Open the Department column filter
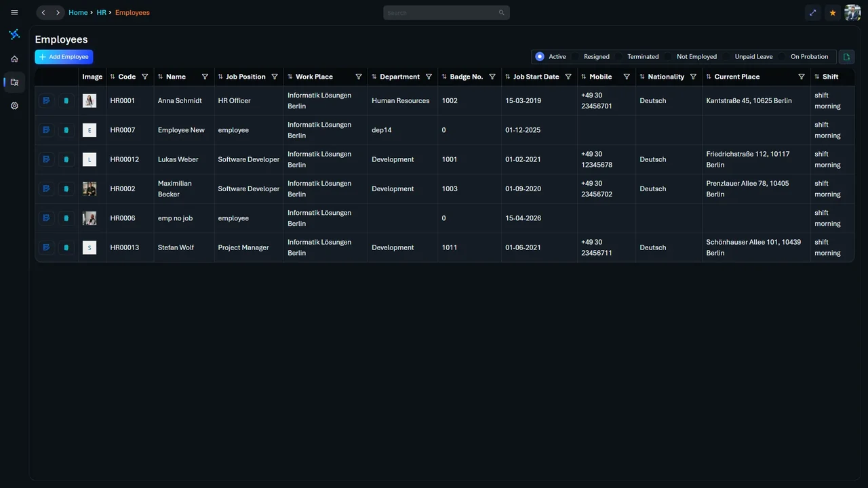The height and width of the screenshot is (488, 868). (429, 77)
